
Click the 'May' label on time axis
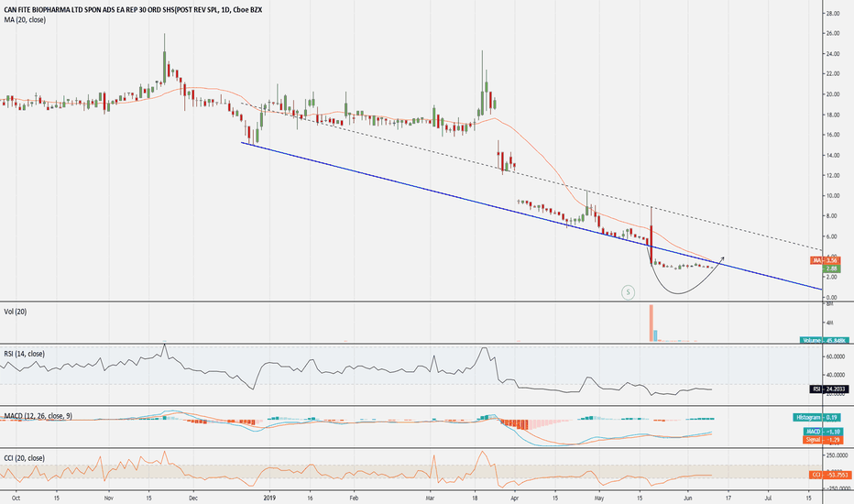pyautogui.click(x=599, y=498)
